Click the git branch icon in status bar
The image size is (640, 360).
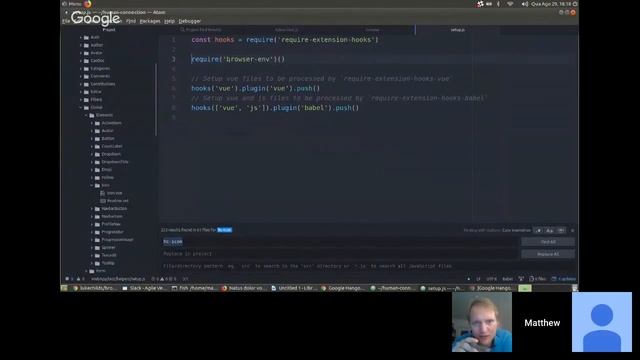(x=521, y=279)
